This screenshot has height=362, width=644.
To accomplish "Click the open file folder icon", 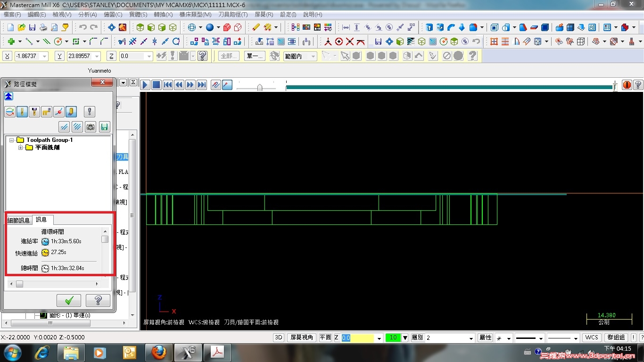I will click(x=21, y=27).
